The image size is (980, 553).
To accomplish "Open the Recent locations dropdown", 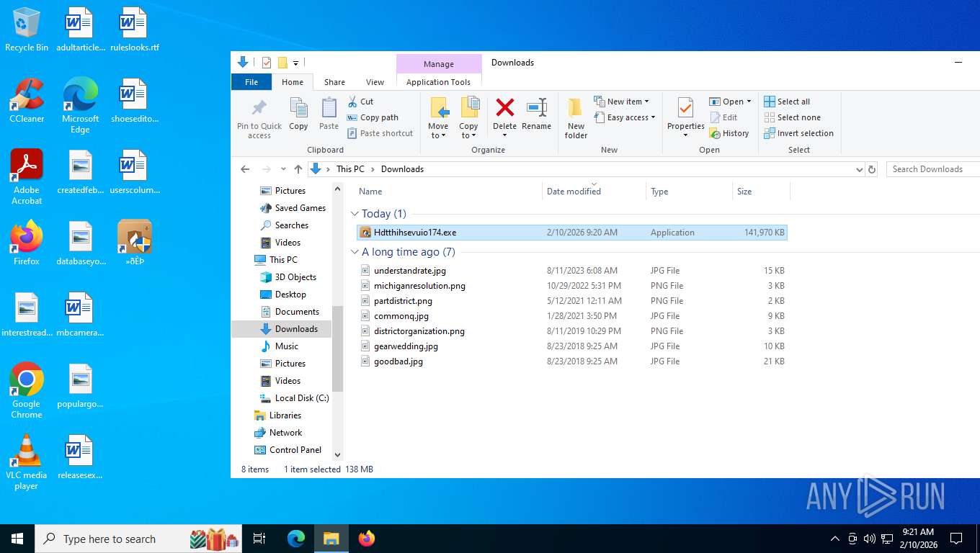I will point(282,170).
